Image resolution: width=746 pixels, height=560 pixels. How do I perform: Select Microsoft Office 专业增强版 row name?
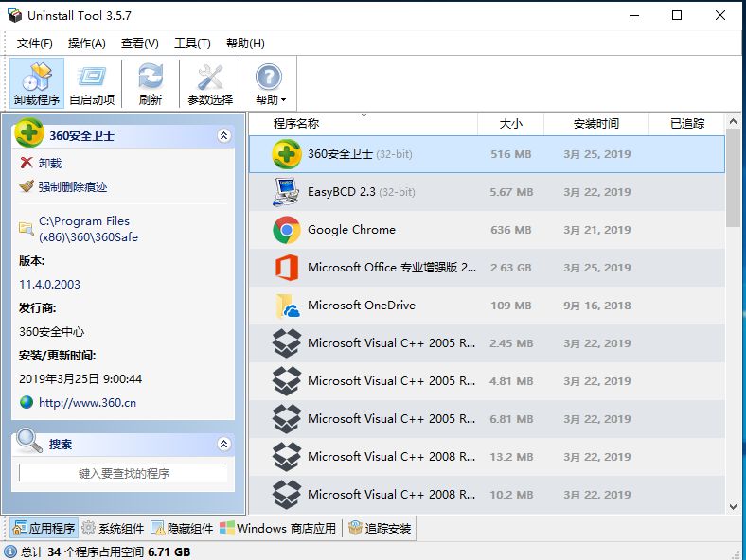[392, 268]
